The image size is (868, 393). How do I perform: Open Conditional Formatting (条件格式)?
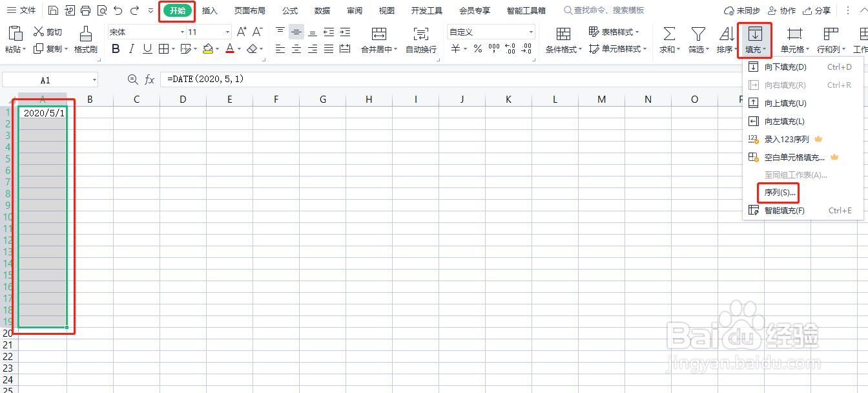(x=563, y=40)
